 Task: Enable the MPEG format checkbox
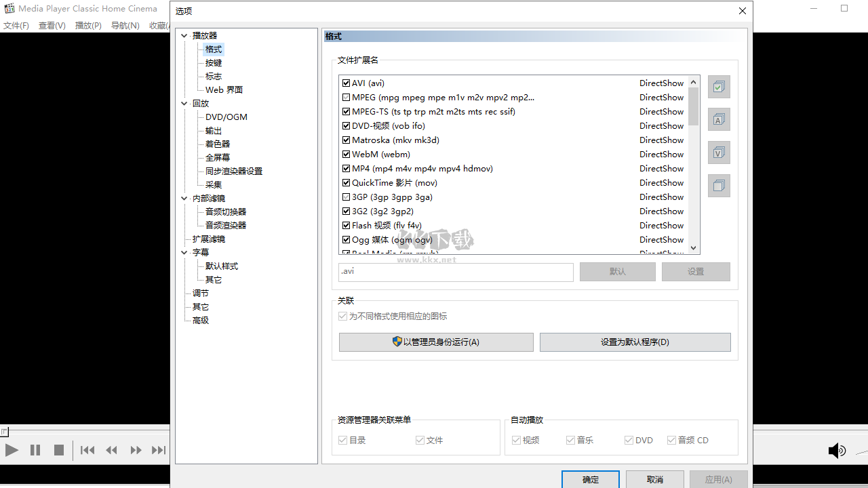click(346, 97)
